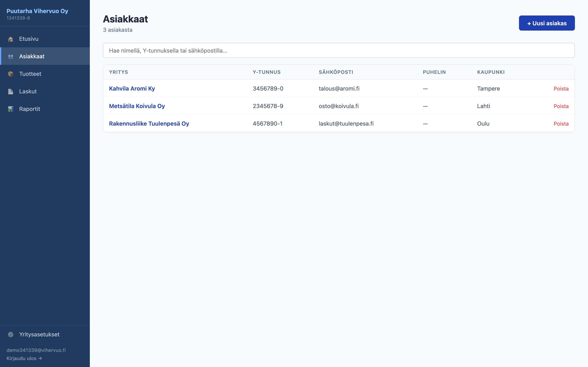
Task: Click the house icon beside Etusivu
Action: (x=10, y=39)
